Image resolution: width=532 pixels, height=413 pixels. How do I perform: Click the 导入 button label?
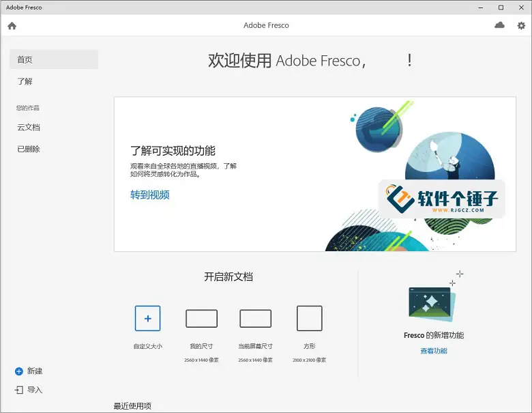pyautogui.click(x=35, y=390)
